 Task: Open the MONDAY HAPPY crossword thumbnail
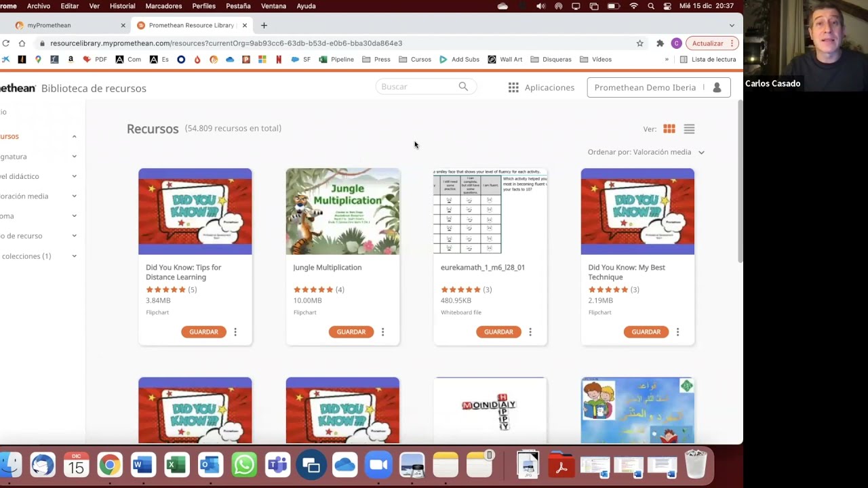tap(490, 410)
